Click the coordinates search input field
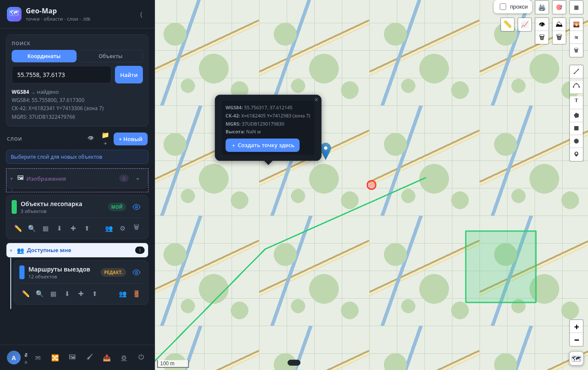The width and height of the screenshot is (588, 370). (x=62, y=75)
